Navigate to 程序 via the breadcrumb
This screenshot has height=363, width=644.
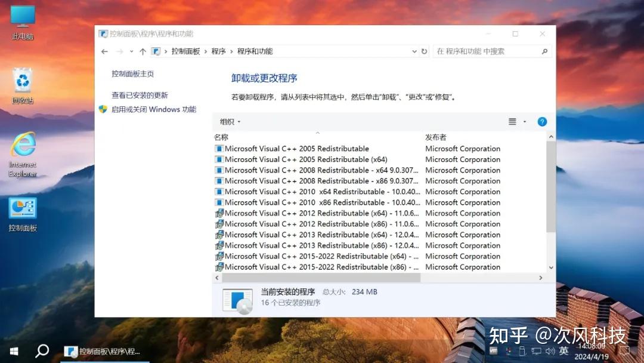coord(218,51)
